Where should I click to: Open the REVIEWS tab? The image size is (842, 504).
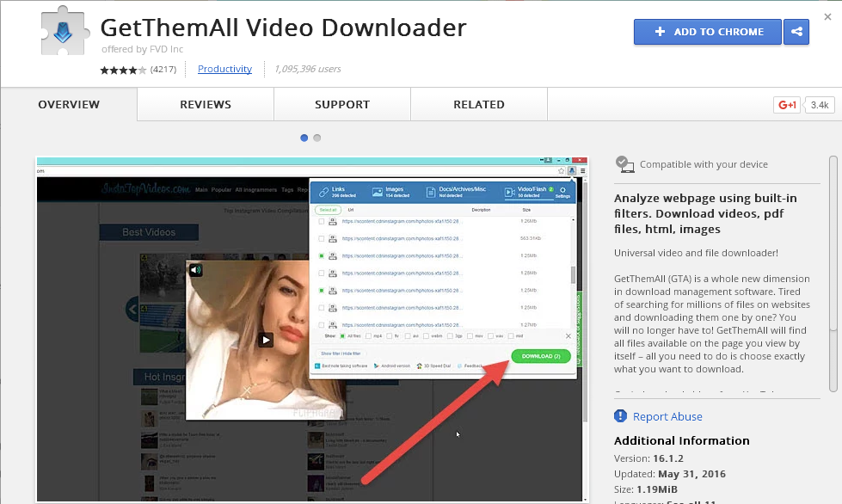click(206, 105)
